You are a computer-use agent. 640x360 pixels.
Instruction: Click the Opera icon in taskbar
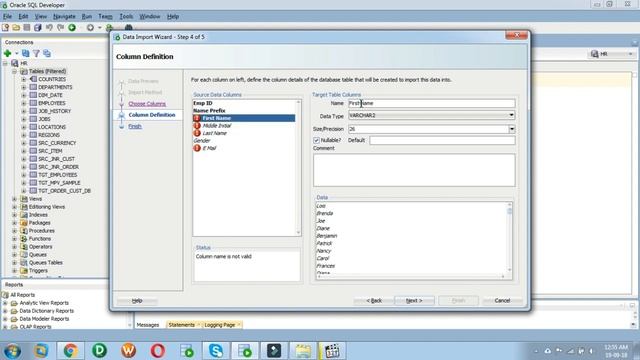(x=158, y=351)
